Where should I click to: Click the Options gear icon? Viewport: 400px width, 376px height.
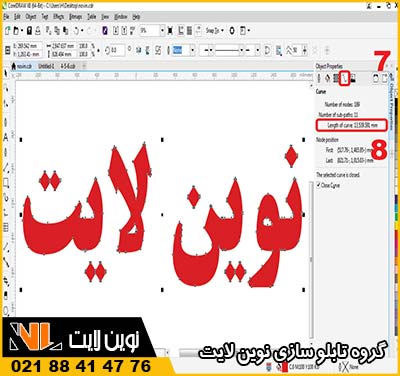point(232,31)
